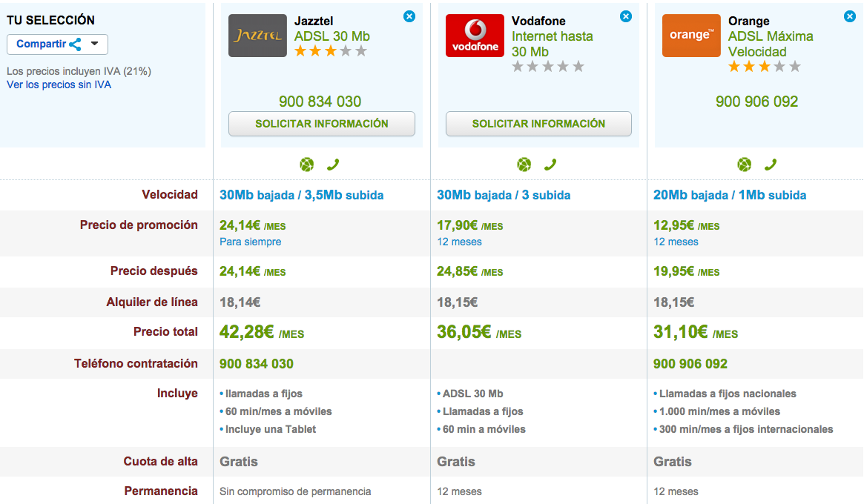Viewport: 864px width, 504px height.
Task: Remove Orange from comparison with X icon
Action: pos(850,16)
